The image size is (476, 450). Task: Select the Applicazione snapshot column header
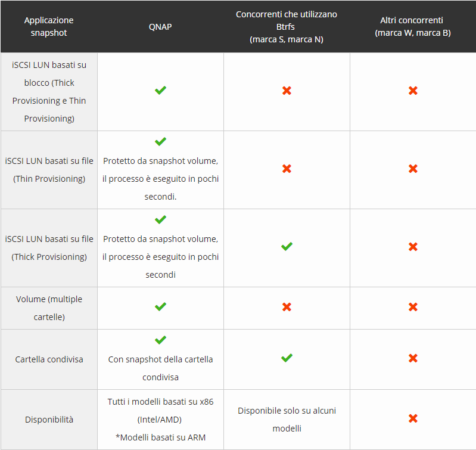49,27
